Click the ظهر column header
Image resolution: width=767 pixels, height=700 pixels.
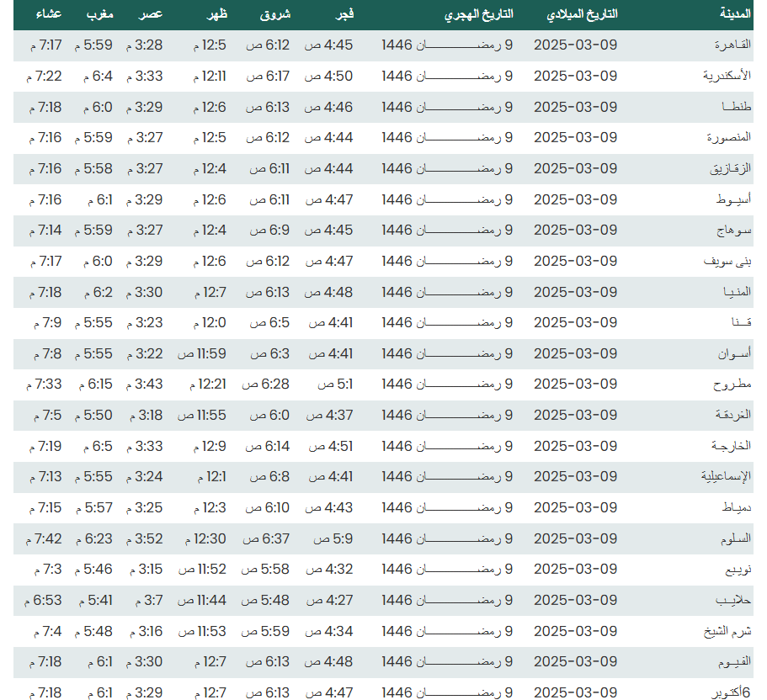point(217,14)
